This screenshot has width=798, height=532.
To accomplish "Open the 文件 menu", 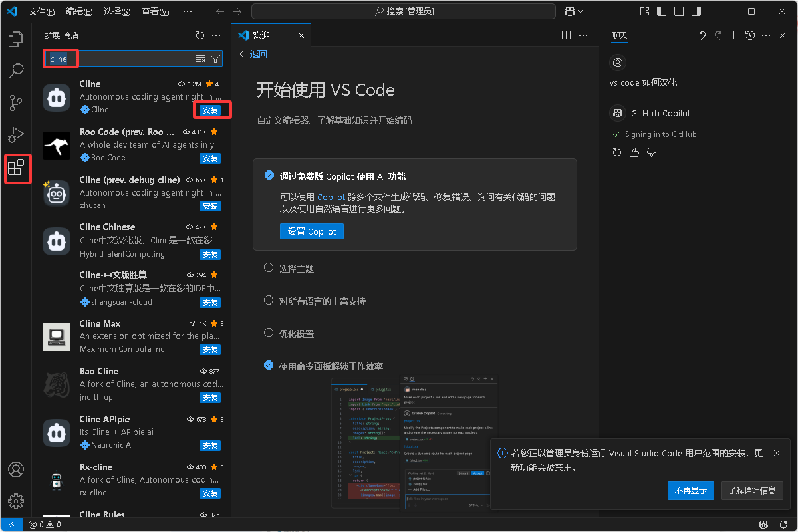I will tap(41, 11).
